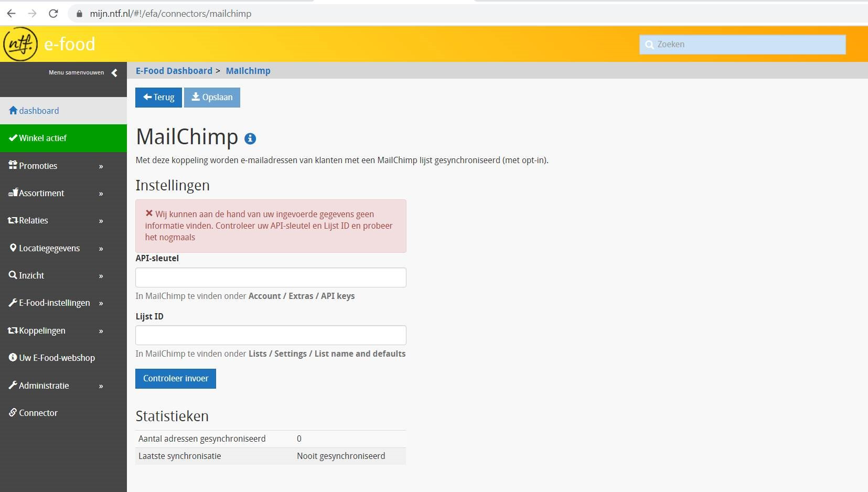Screen dimensions: 868x492
Task: Click the Instellingen heading
Action: [173, 185]
